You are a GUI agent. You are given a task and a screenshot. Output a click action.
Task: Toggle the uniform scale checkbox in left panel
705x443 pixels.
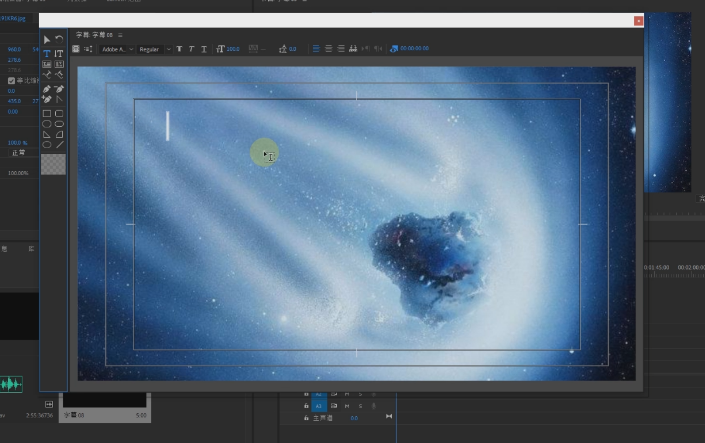point(11,81)
